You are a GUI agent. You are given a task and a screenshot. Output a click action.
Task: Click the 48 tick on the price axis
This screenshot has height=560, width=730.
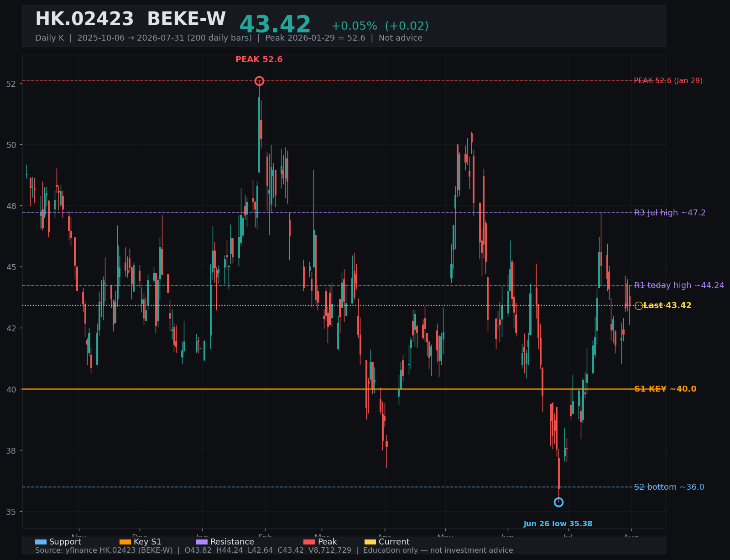[x=11, y=206]
